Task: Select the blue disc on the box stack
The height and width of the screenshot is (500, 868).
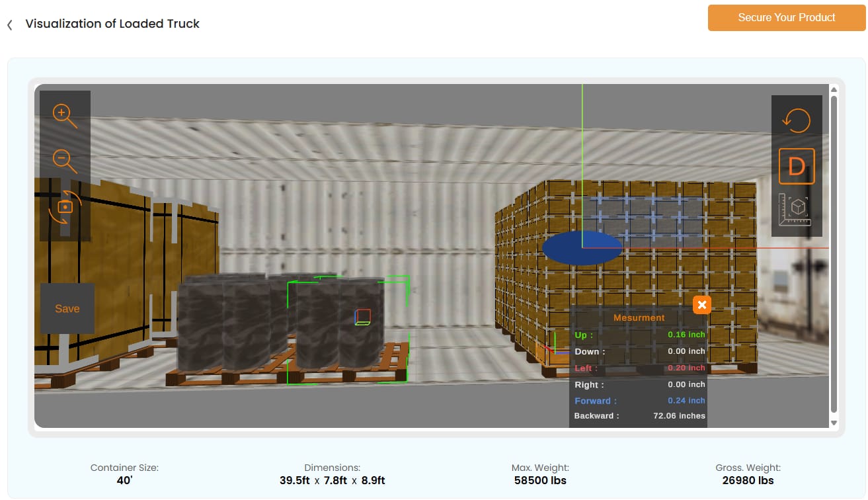Action: coord(582,248)
